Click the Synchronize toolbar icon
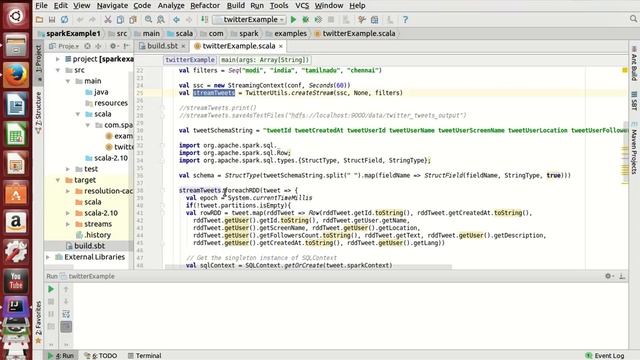This screenshot has width=640, height=360. pos(64,20)
